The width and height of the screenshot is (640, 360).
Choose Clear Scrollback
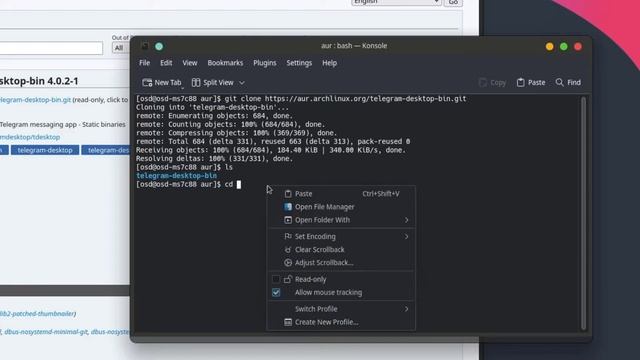(341, 250)
